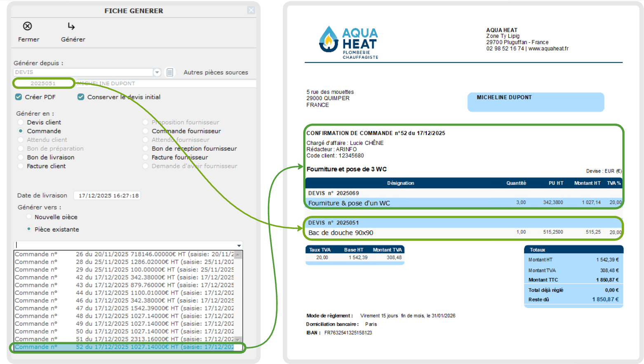Close the Fiche Generer dialog
Screen dimensions: 644x364
251,10
